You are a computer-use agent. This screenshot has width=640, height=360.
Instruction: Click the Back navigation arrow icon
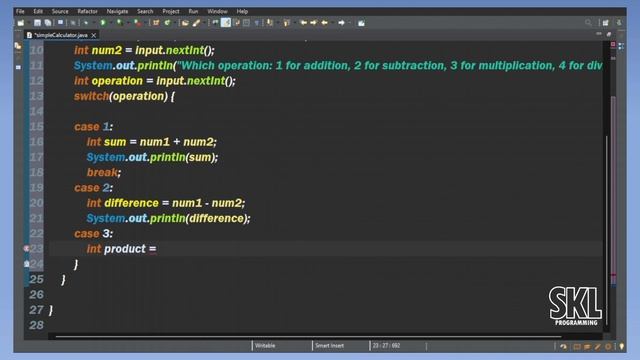tap(303, 23)
